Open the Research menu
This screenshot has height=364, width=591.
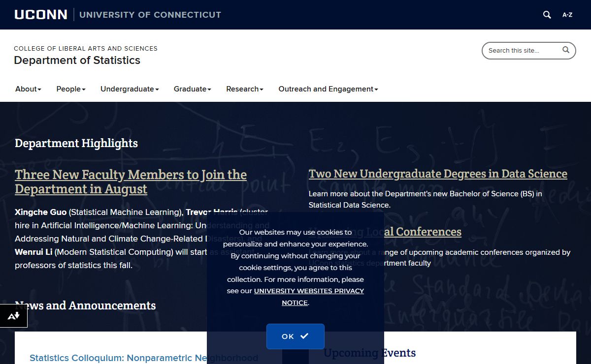[245, 89]
